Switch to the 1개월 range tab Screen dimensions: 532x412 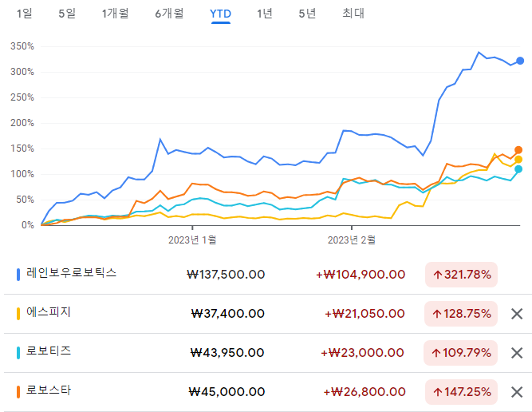click(x=116, y=14)
